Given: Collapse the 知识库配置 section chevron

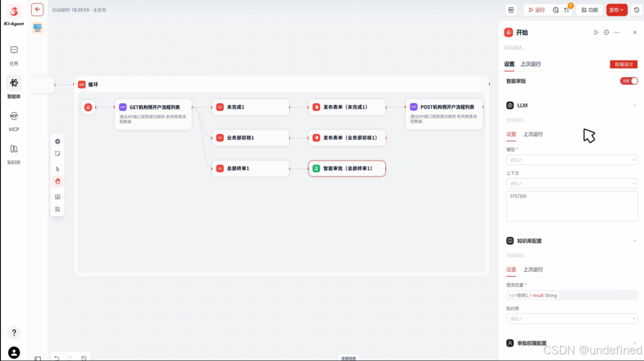Looking at the screenshot, I should (x=634, y=241).
